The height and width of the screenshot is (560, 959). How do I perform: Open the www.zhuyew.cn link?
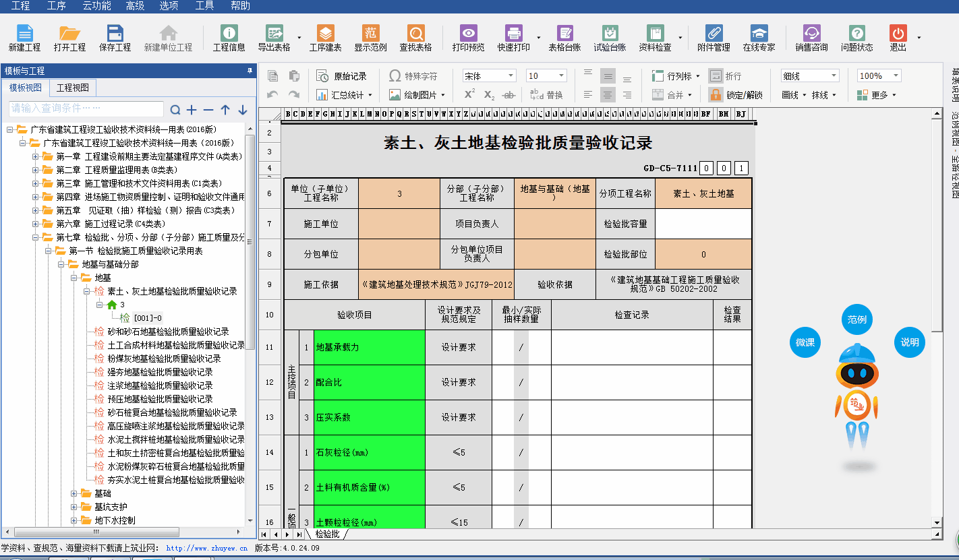tap(204, 549)
